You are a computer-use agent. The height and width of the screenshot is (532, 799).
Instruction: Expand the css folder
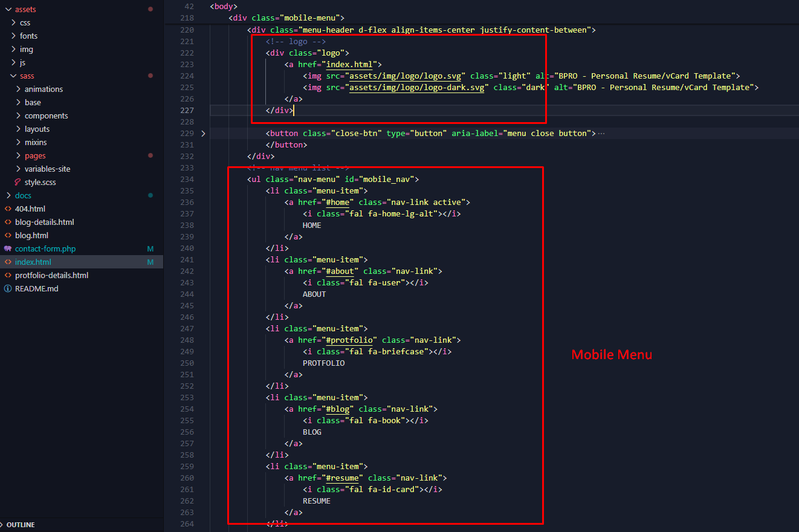click(x=14, y=22)
